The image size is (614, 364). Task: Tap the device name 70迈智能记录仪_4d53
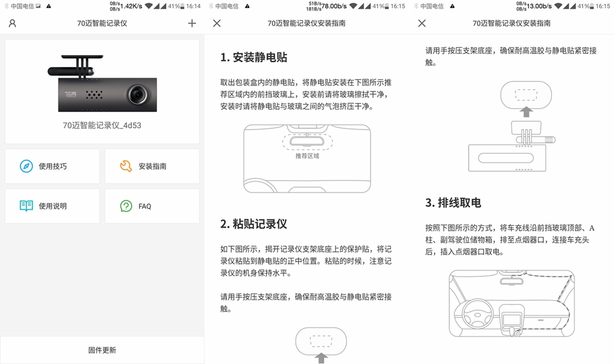coord(102,125)
